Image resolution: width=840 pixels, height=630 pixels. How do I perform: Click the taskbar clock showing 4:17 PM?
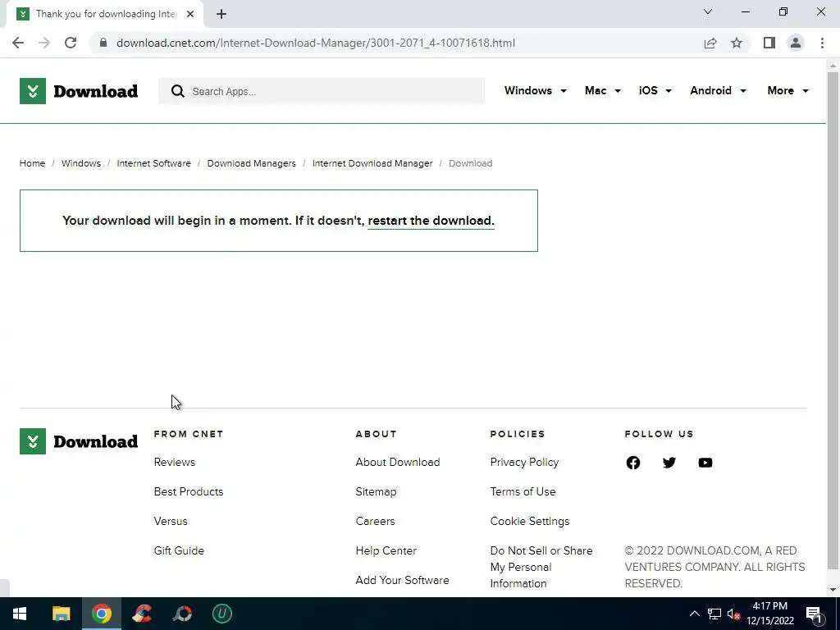point(769,614)
